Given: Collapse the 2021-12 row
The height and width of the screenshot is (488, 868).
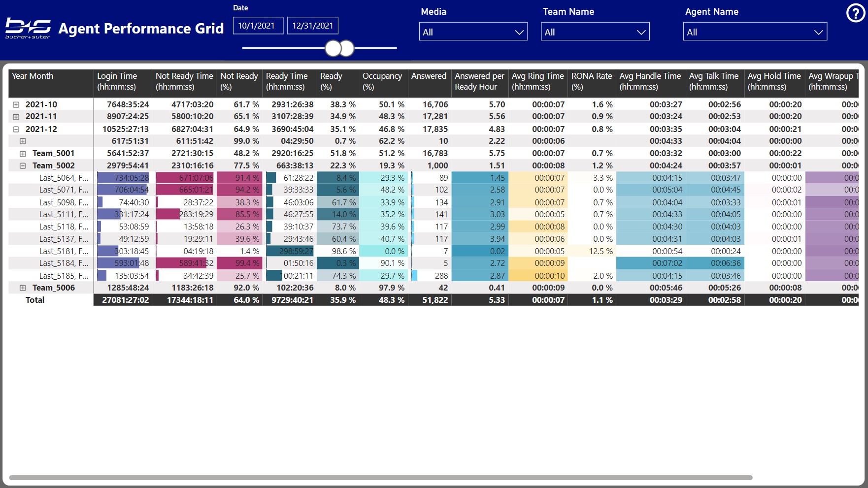Looking at the screenshot, I should point(16,129).
